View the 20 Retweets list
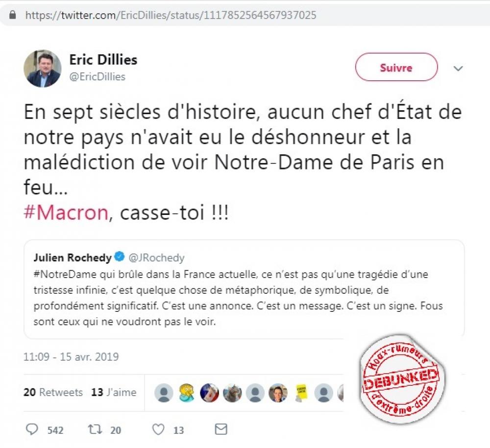 53,392
